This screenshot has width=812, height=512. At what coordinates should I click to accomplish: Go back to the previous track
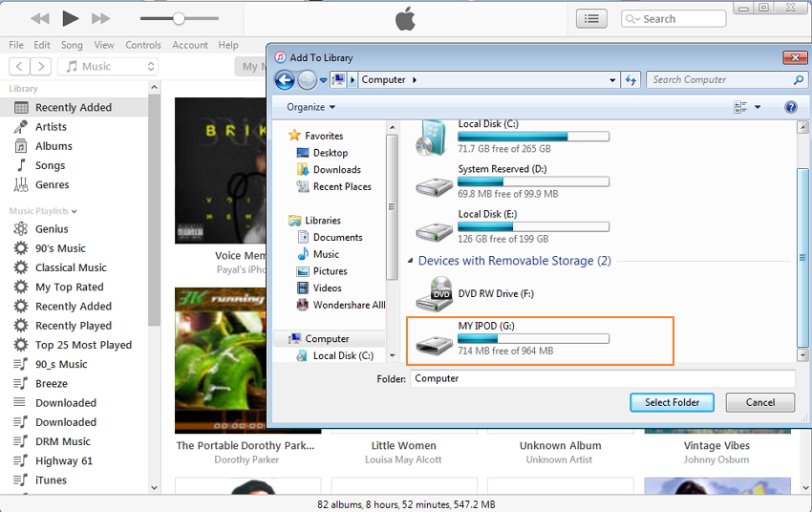(39, 18)
